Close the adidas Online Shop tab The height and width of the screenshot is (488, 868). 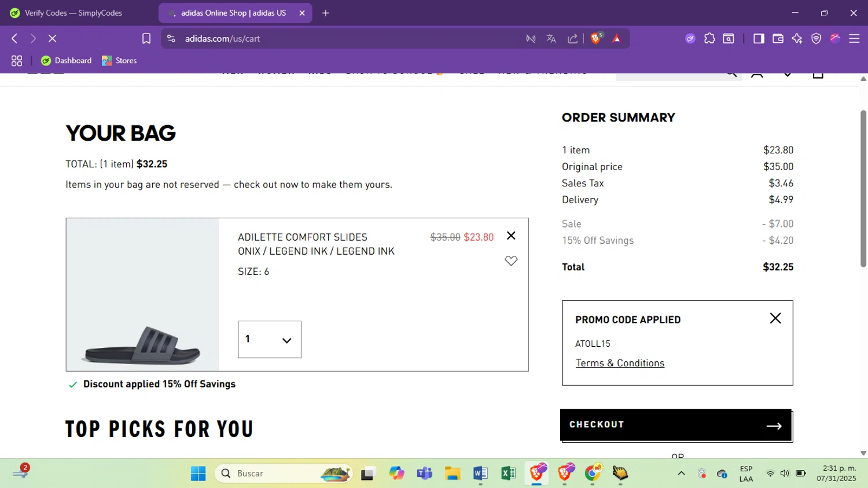click(x=302, y=13)
